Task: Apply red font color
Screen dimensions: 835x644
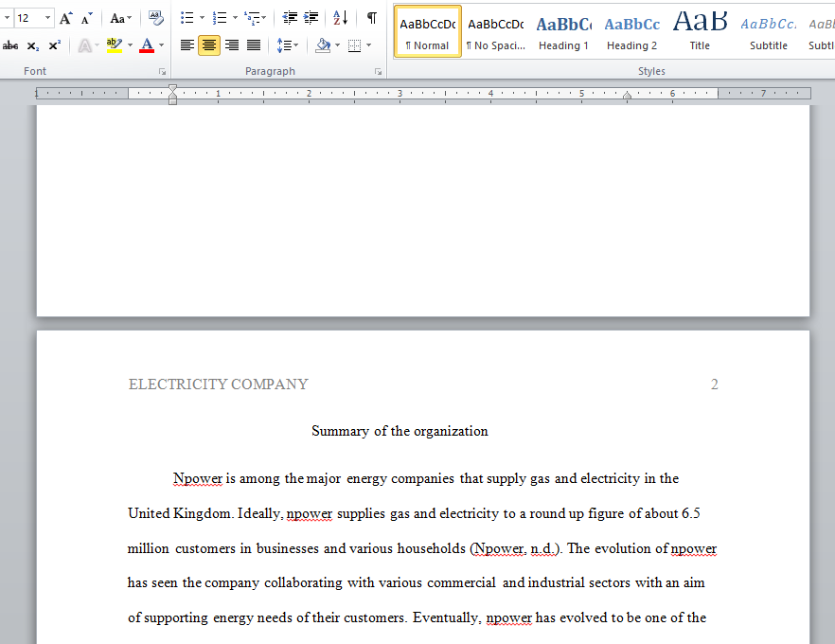Action: [147, 45]
